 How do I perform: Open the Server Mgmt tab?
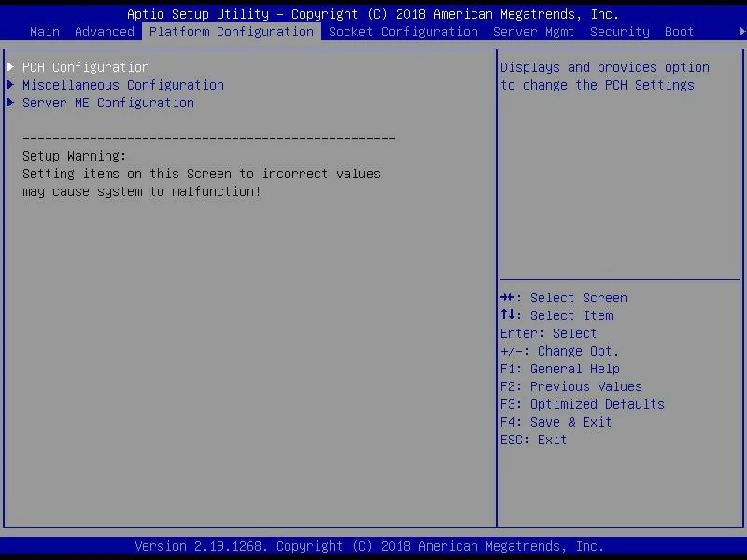[x=534, y=32]
